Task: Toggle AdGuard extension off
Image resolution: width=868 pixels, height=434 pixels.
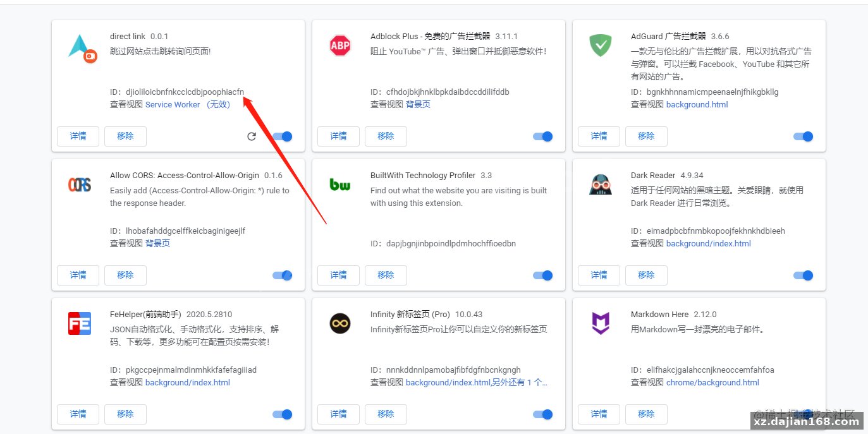Action: click(x=804, y=136)
